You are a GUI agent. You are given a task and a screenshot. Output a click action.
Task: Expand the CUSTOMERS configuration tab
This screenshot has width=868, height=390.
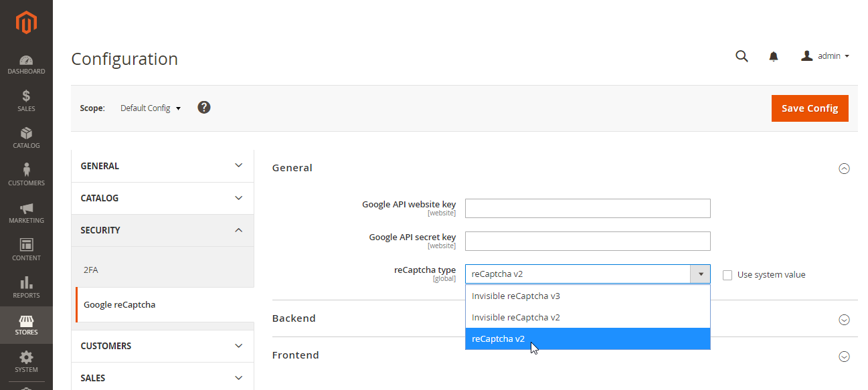163,346
